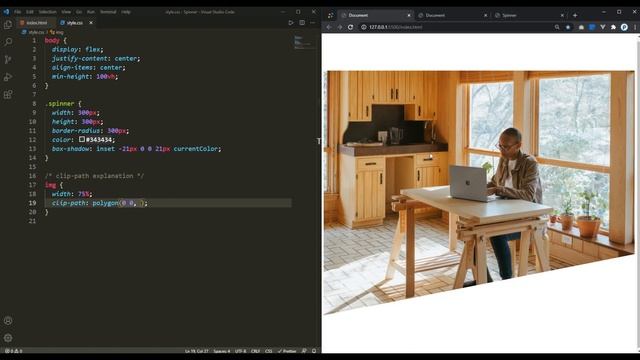Open the Edit menu
Screen dimensions: 640x360
pyautogui.click(x=30, y=12)
